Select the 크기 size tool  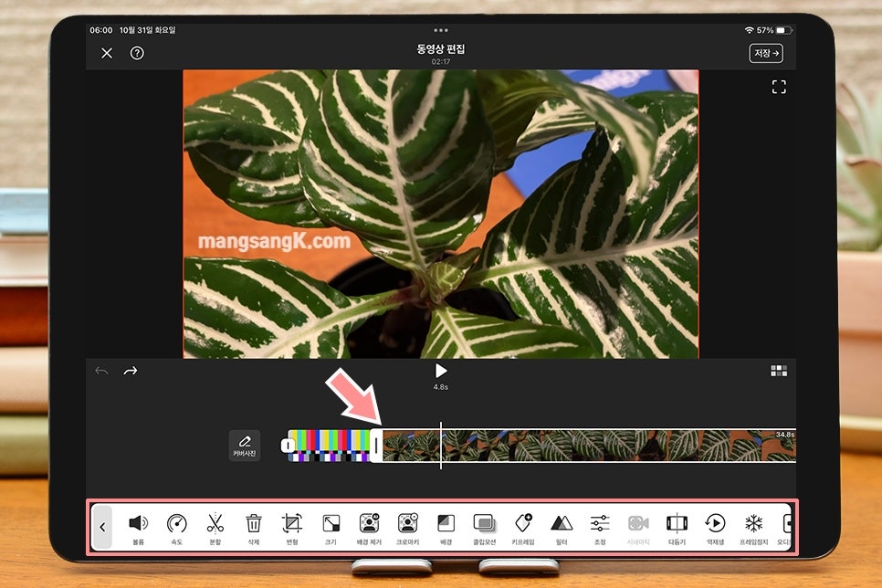[x=331, y=529]
